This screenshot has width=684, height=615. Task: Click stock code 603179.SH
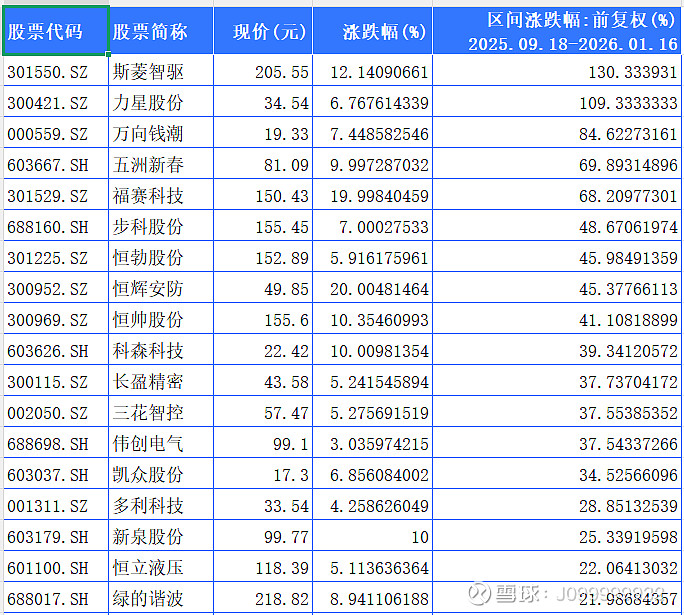click(48, 536)
